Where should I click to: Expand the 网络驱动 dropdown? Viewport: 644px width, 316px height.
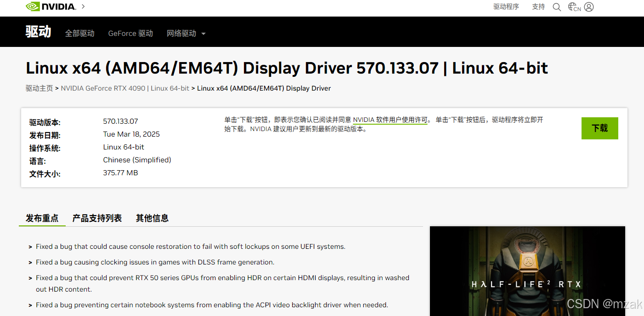[x=186, y=33]
